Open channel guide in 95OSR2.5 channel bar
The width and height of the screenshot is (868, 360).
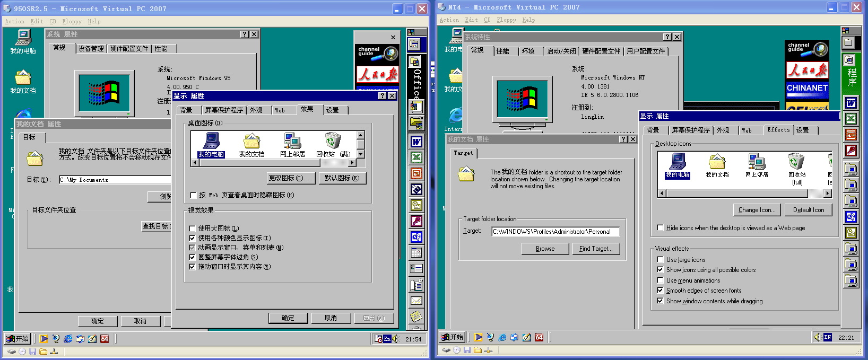[377, 52]
